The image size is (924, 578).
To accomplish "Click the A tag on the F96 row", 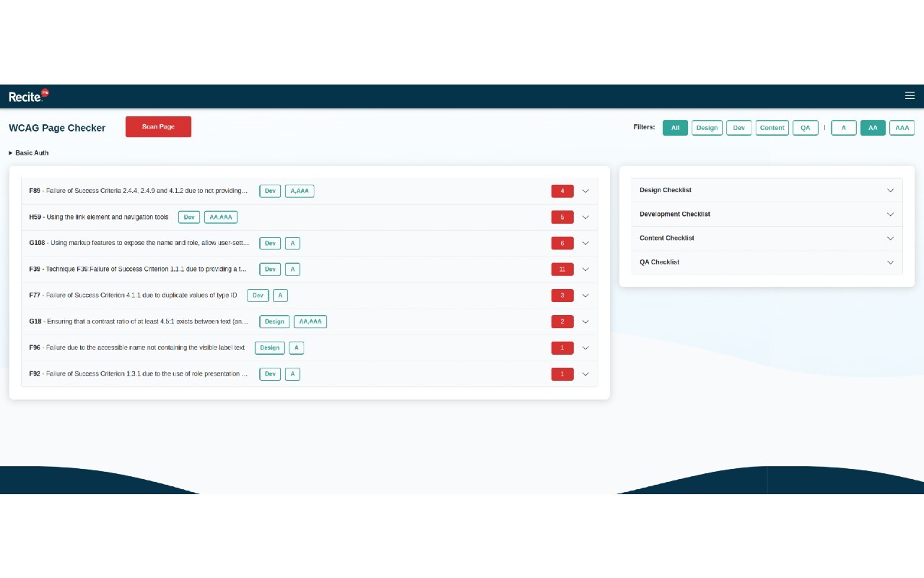I will click(x=296, y=348).
